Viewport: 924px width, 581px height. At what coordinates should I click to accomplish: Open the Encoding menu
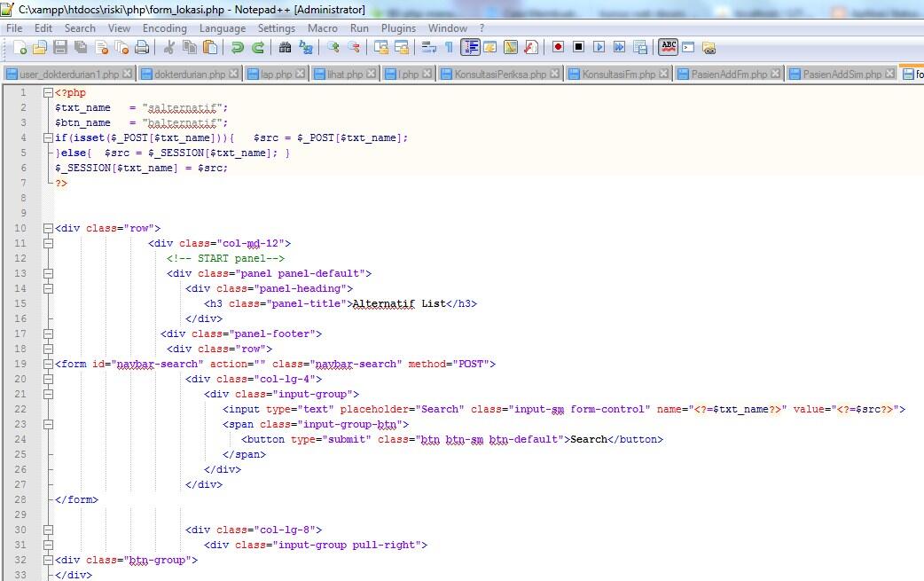[x=164, y=28]
